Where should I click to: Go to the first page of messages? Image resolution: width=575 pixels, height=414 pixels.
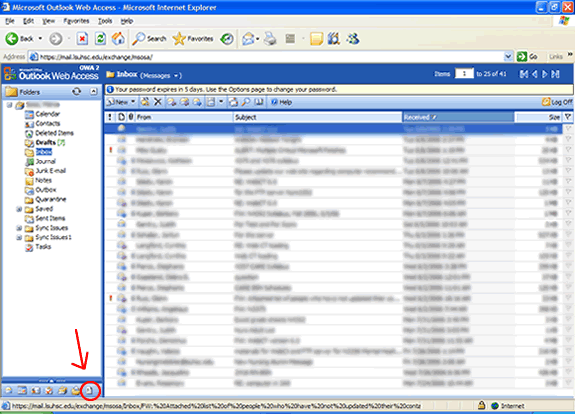(524, 74)
